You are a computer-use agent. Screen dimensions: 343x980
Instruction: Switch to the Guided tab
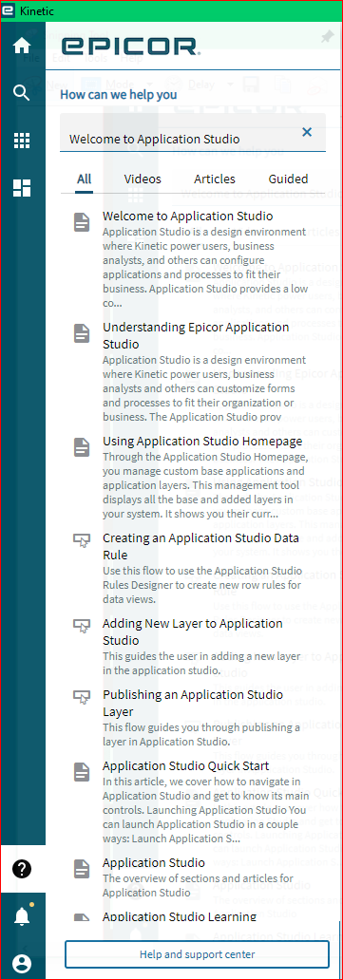tap(288, 179)
